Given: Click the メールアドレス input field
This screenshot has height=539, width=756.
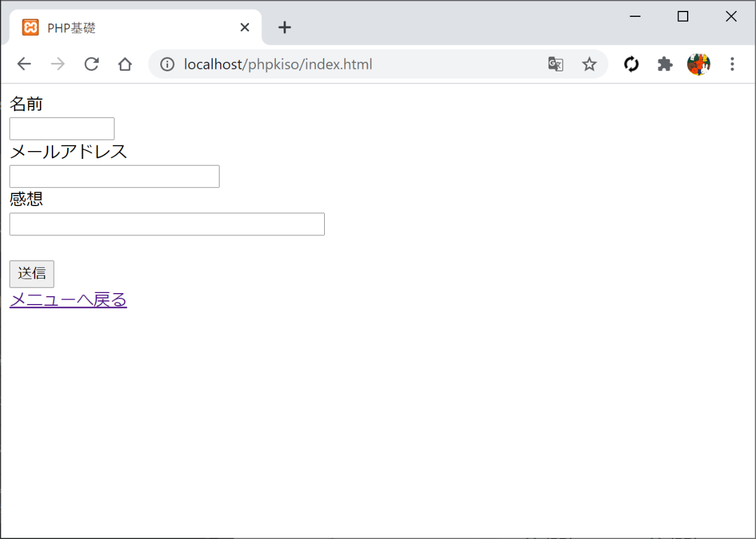Looking at the screenshot, I should point(114,176).
